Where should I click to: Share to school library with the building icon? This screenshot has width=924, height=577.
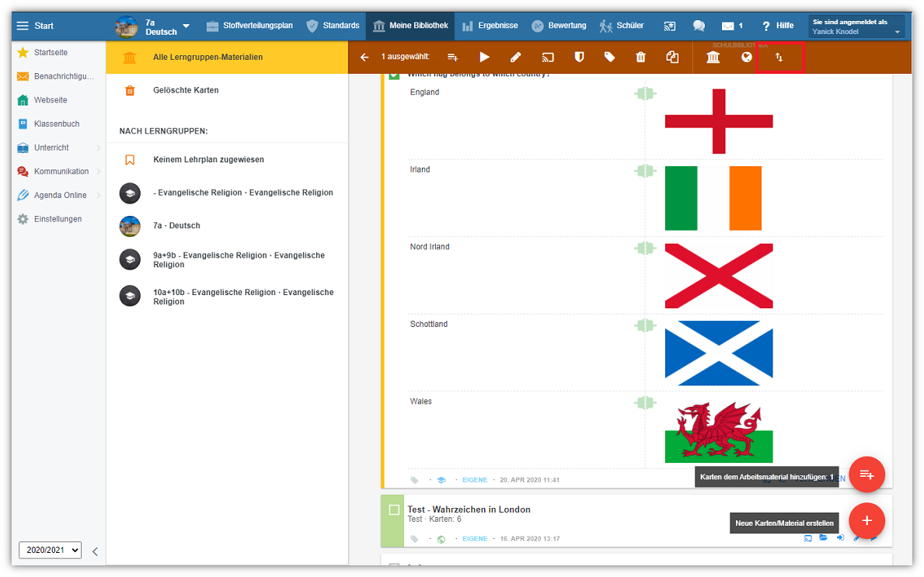point(713,57)
